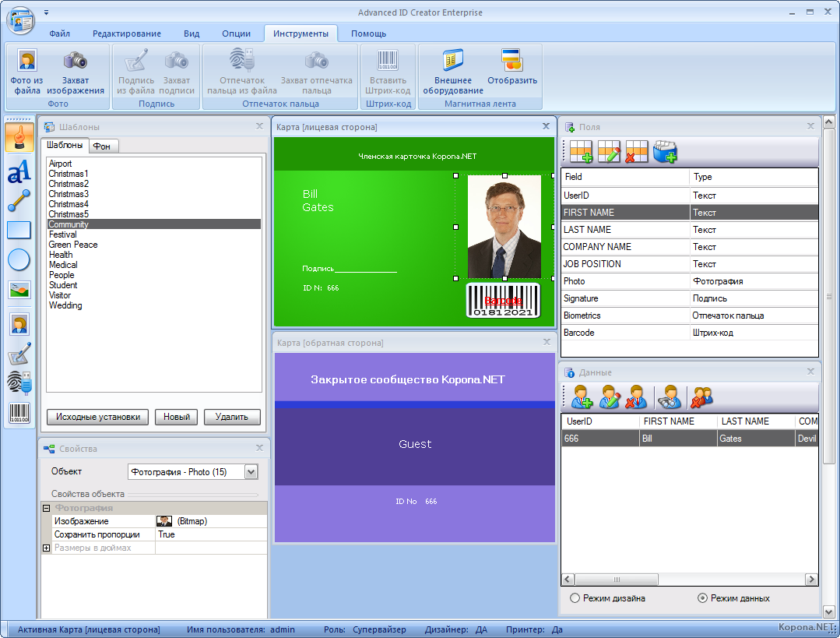This screenshot has height=638, width=840.
Task: Select the line drawing tool
Action: pyautogui.click(x=19, y=200)
